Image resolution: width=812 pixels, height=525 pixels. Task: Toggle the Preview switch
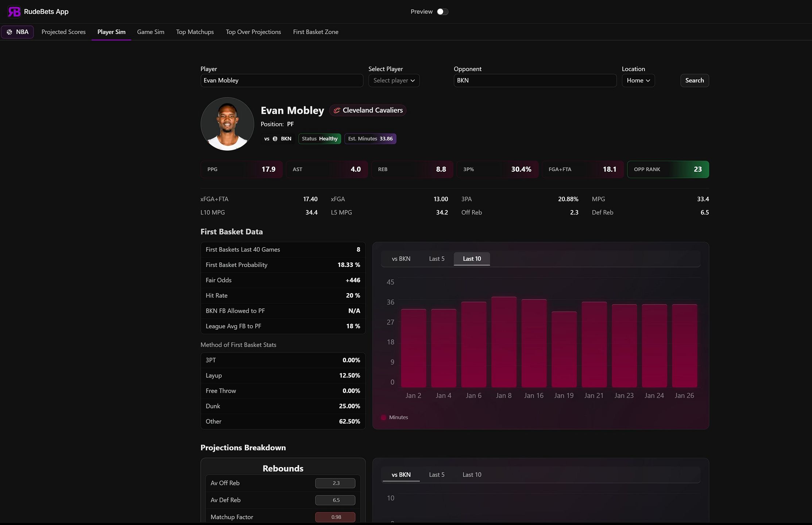point(442,12)
